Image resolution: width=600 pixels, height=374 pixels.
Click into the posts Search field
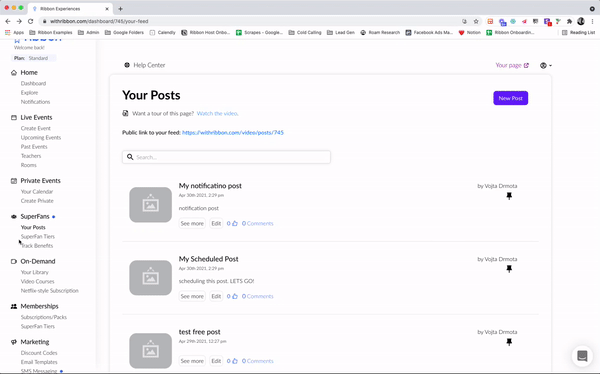click(226, 157)
